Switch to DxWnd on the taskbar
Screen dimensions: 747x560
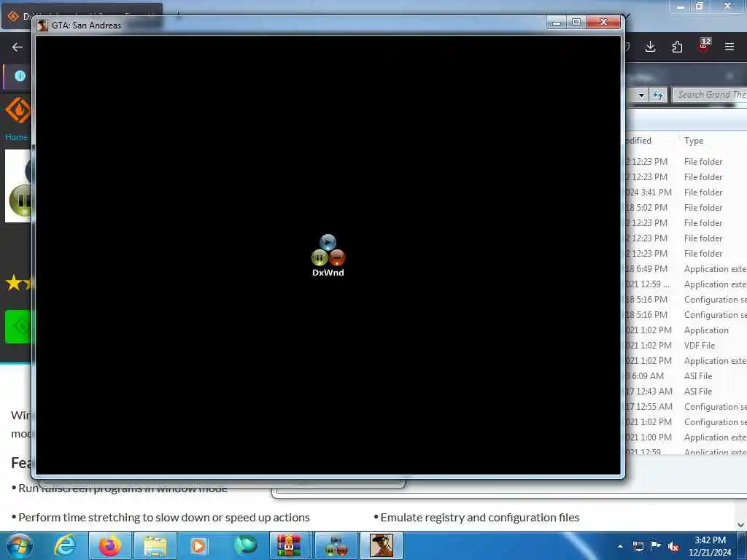(x=336, y=545)
